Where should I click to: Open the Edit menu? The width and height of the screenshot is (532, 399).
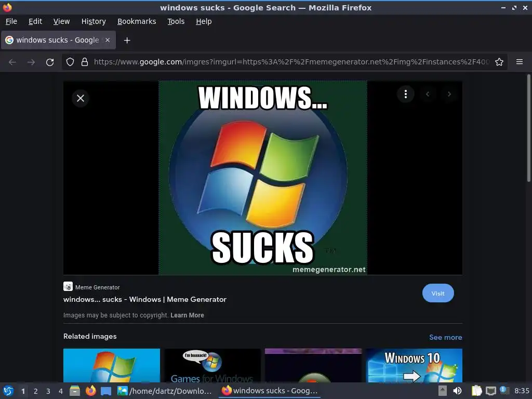pos(35,21)
